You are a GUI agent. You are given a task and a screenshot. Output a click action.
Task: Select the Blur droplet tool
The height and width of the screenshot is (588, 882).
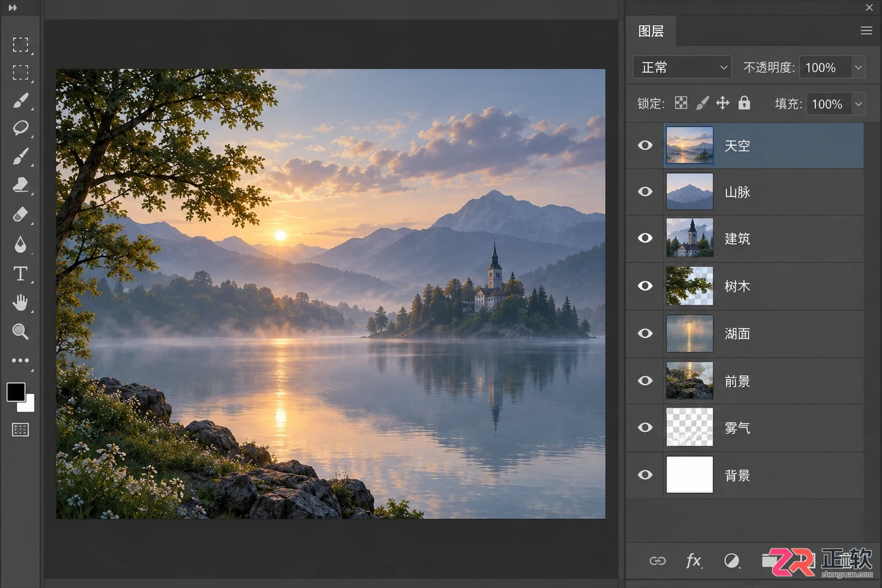click(x=20, y=244)
